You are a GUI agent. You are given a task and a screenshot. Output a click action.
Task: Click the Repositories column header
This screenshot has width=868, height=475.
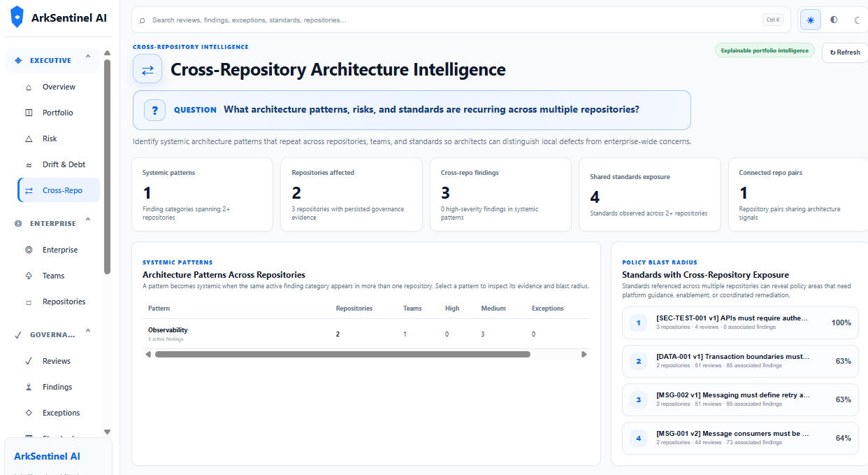pos(354,309)
